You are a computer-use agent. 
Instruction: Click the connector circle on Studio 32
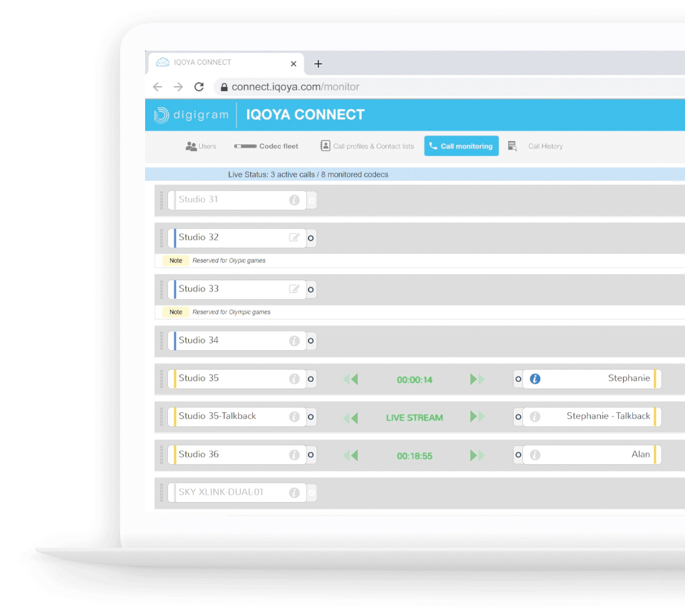pos(310,238)
